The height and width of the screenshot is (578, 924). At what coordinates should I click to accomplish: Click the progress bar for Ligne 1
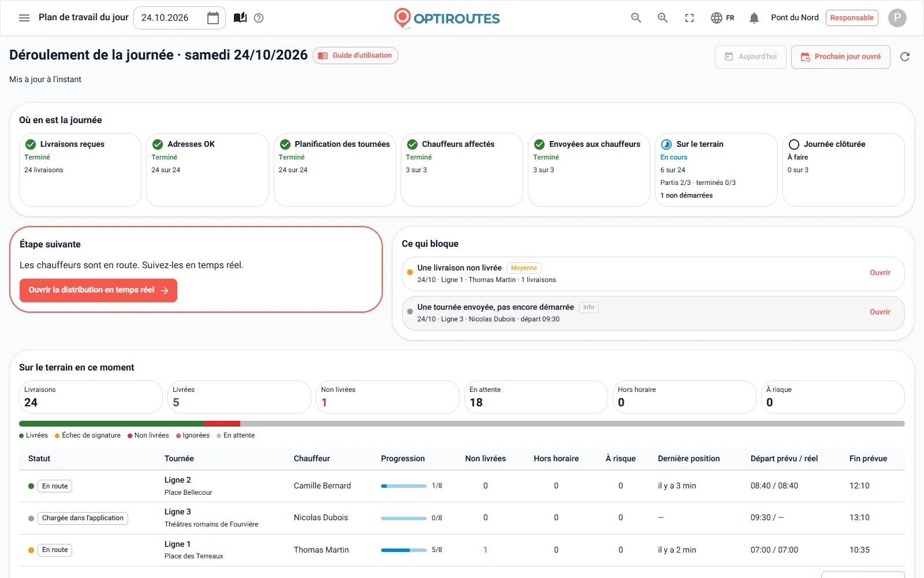click(x=404, y=550)
